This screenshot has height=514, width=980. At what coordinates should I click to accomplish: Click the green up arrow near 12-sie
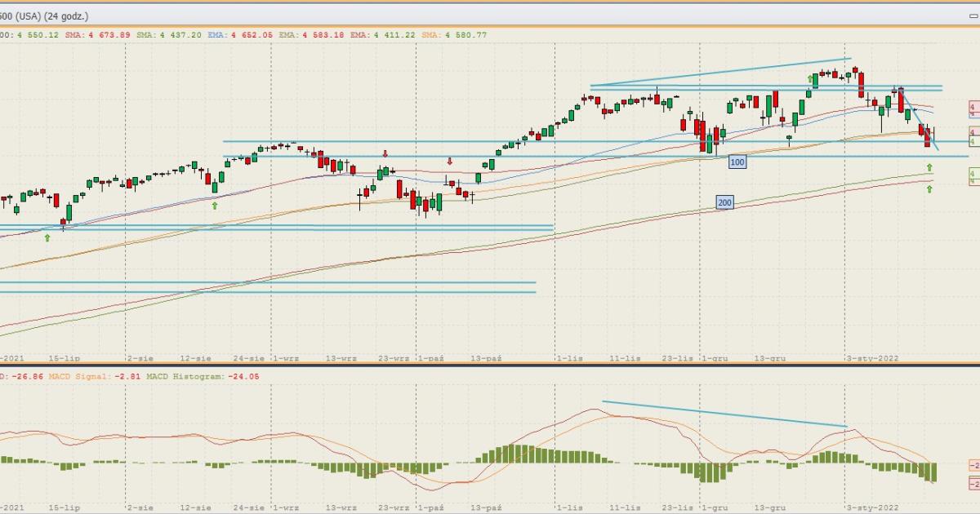coord(215,206)
